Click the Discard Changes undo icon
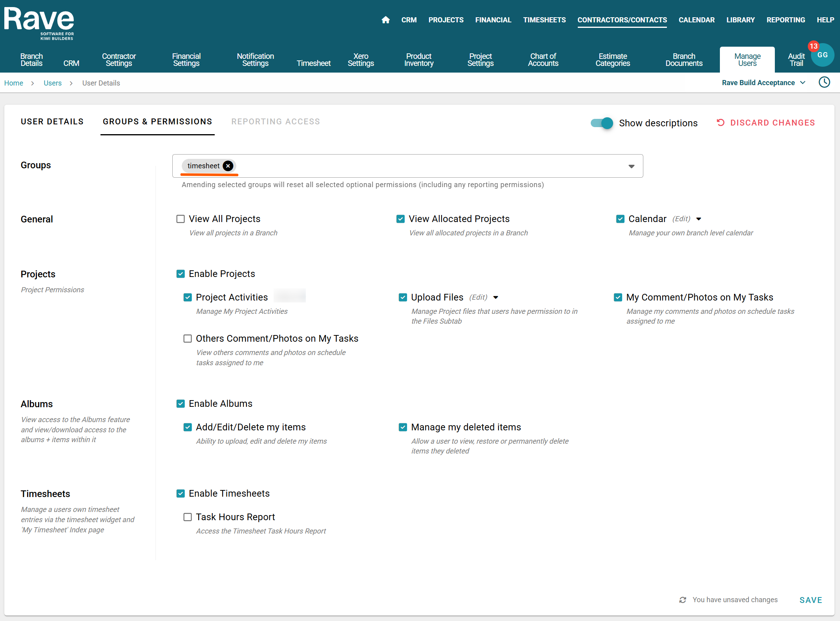 721,123
